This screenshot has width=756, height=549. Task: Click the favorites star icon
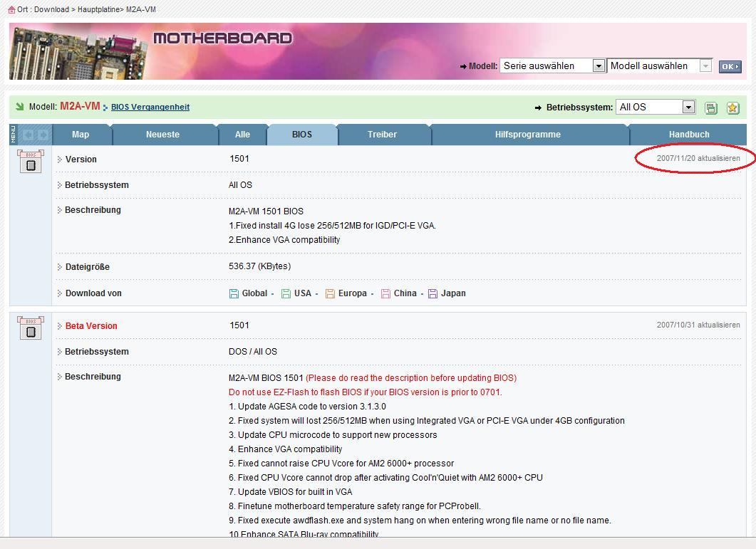tap(733, 108)
